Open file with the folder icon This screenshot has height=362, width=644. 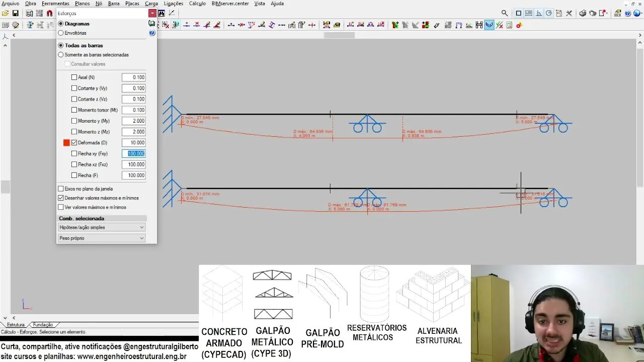coord(5,13)
